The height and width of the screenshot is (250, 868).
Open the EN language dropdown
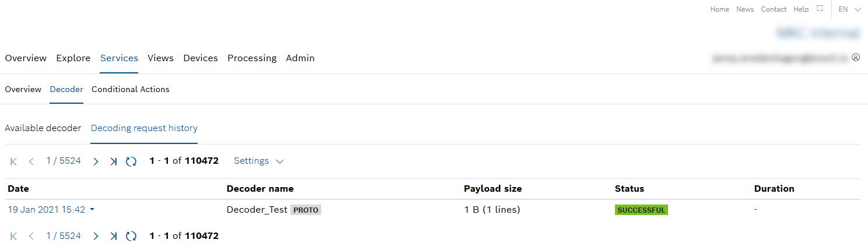(850, 9)
